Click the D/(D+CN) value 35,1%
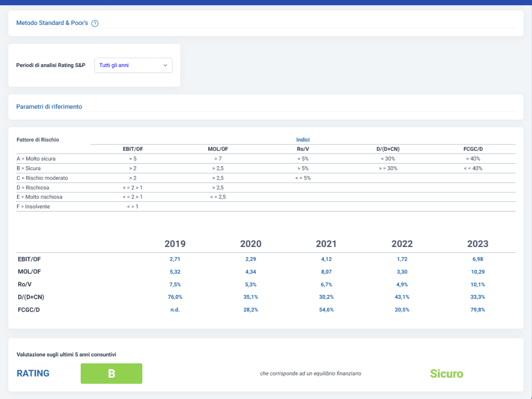 (x=251, y=297)
